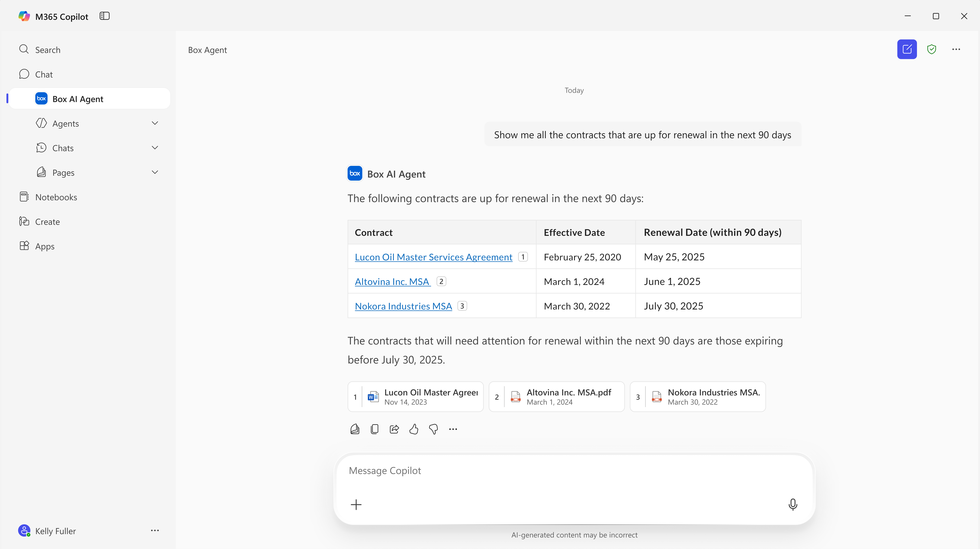The height and width of the screenshot is (549, 980).
Task: Click the Search magnifier icon
Action: pyautogui.click(x=24, y=49)
